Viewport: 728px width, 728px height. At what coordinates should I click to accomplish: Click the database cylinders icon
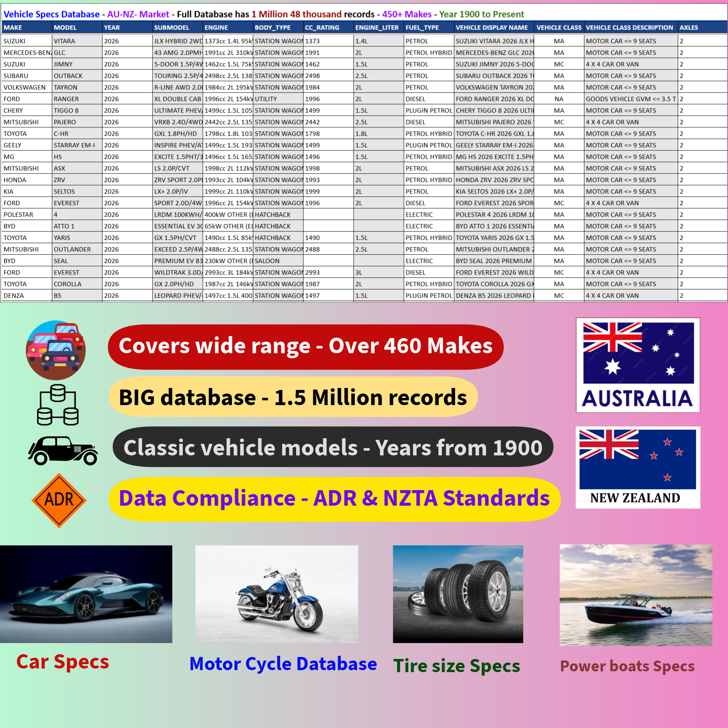point(58,405)
